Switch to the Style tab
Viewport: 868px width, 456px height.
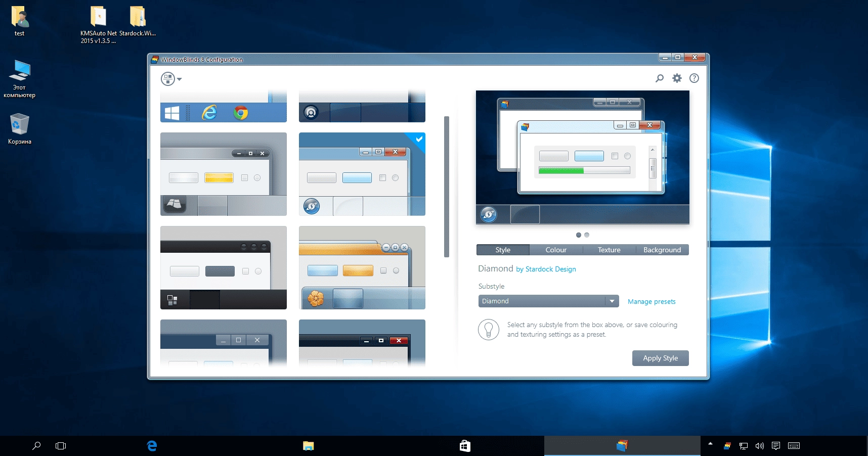(503, 250)
